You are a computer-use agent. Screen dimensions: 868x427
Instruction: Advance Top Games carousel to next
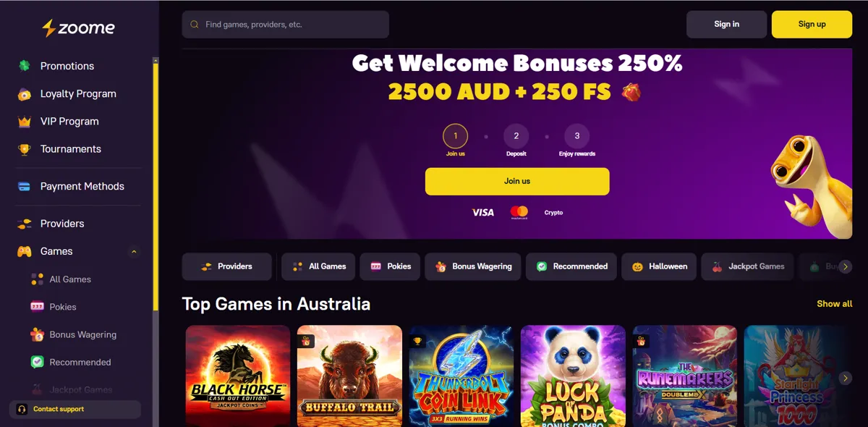click(845, 378)
